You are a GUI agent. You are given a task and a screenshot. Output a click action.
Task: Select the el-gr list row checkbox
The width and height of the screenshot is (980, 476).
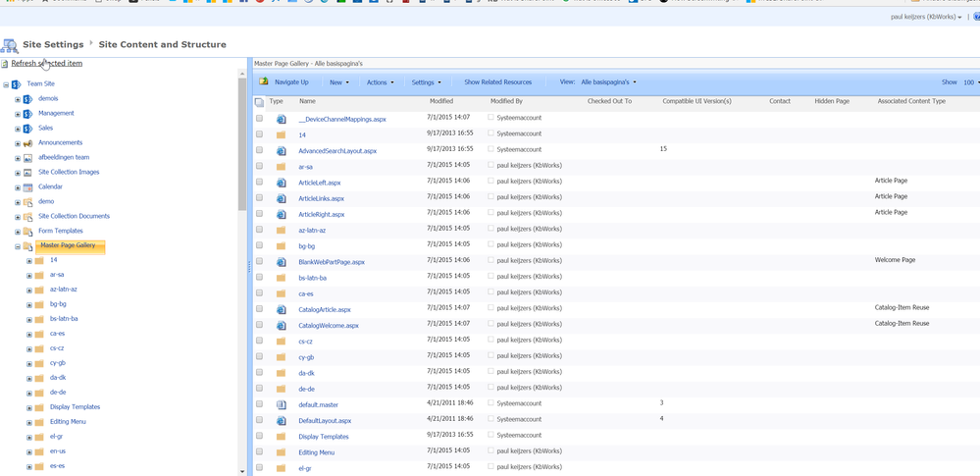tap(259, 467)
